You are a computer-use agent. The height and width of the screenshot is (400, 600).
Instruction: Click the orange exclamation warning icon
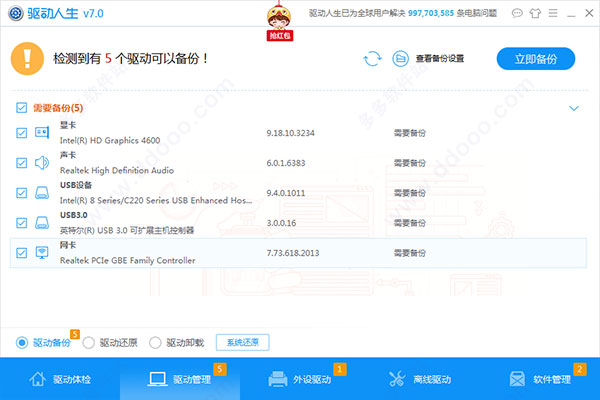(x=27, y=59)
